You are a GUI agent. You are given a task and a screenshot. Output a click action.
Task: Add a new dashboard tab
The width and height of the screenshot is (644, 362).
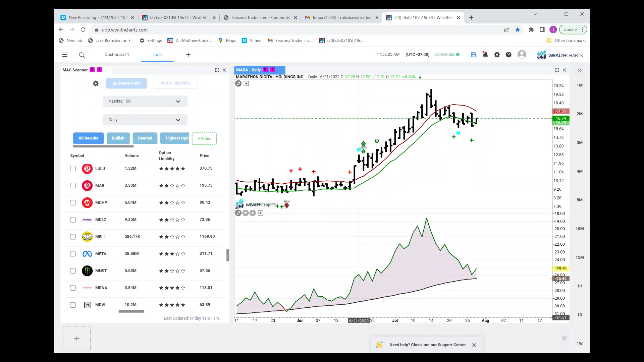coord(188,55)
